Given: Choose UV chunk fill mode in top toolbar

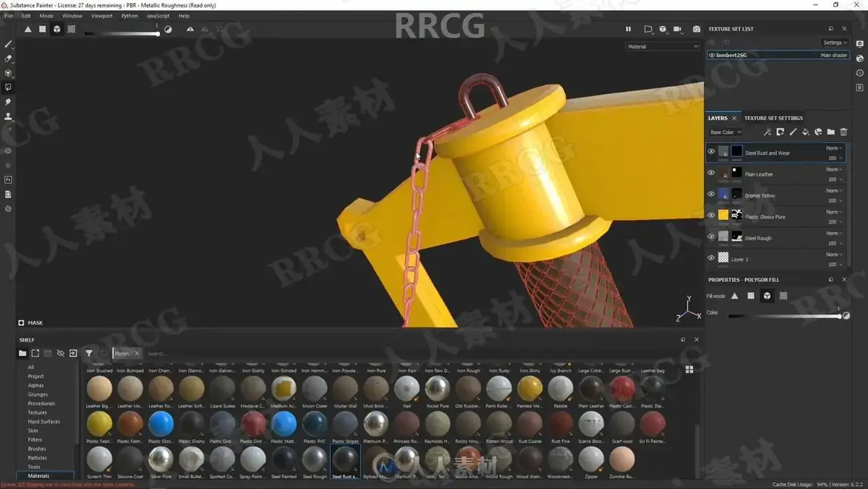Looking at the screenshot, I should point(72,30).
